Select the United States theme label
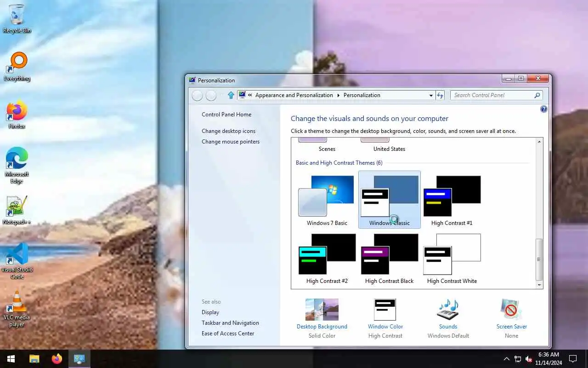588x368 pixels. (x=389, y=149)
